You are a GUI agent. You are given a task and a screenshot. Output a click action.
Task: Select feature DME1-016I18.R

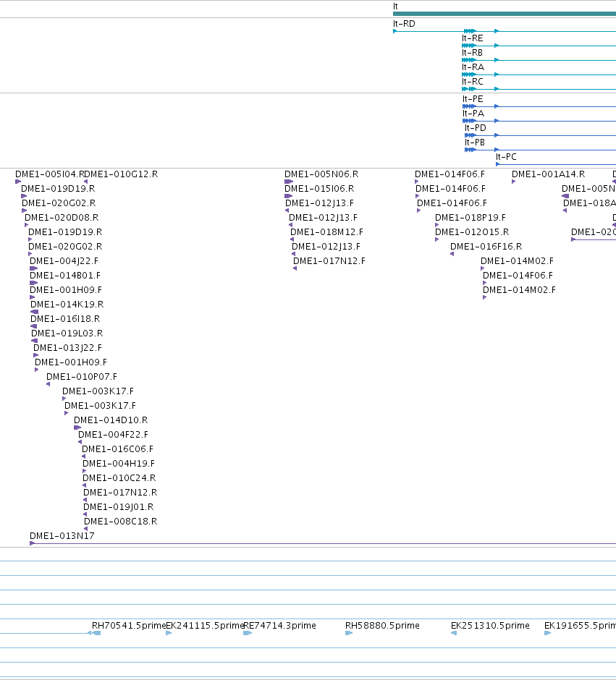65,319
